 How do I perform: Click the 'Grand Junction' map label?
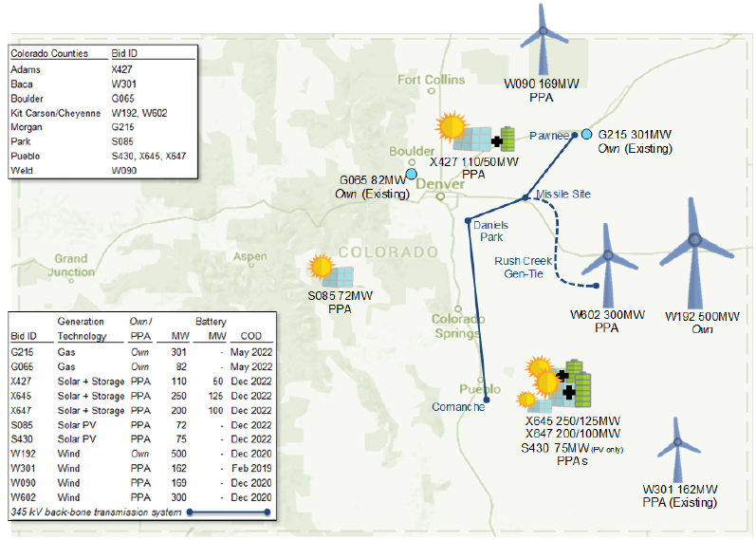71,265
